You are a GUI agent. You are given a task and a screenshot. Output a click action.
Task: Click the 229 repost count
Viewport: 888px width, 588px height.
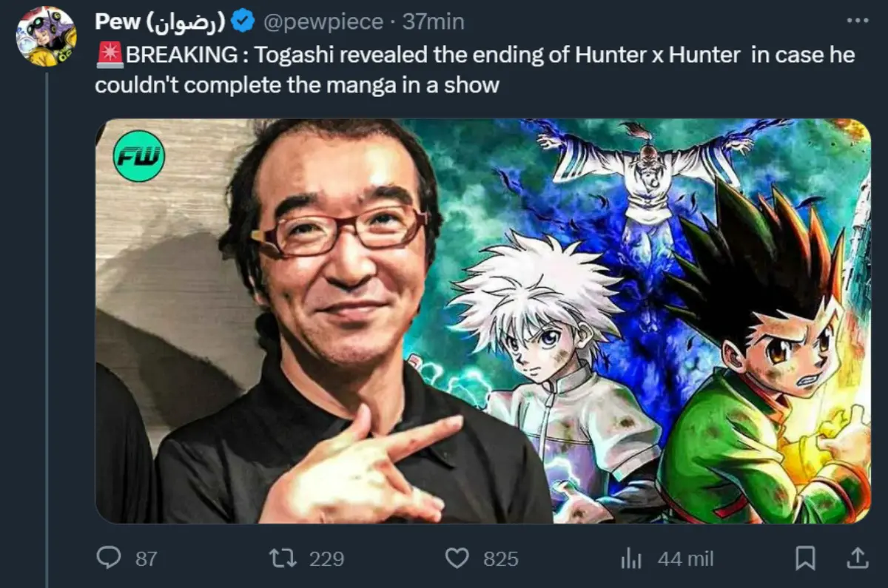(326, 558)
